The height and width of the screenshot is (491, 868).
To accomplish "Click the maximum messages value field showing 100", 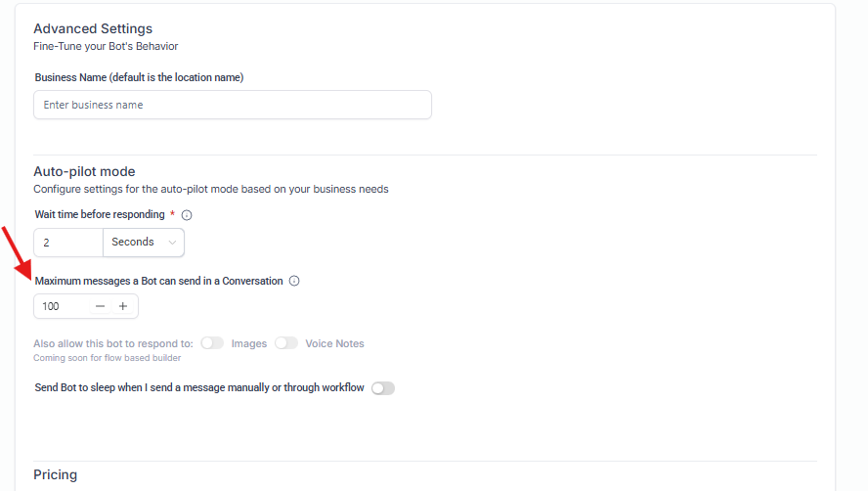I will pos(59,306).
